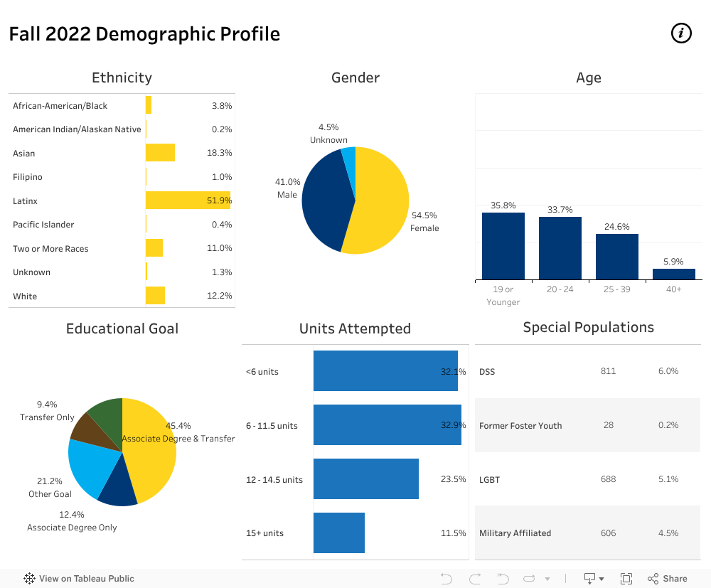
Task: Click the Ethnicity chart title
Action: [x=121, y=77]
